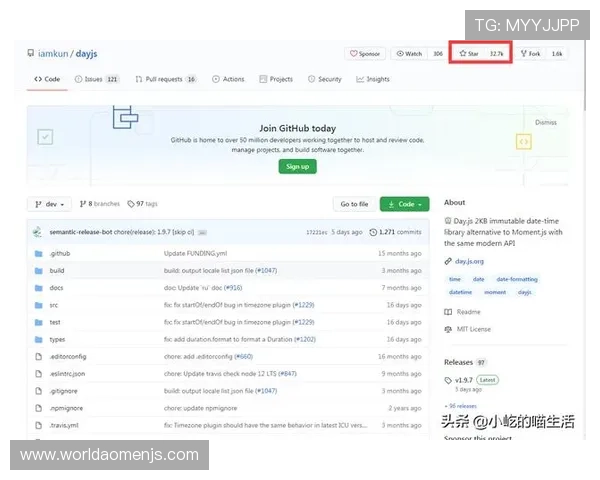600x480 pixels.
Task: Click the .gitignore file icon
Action: (x=39, y=391)
